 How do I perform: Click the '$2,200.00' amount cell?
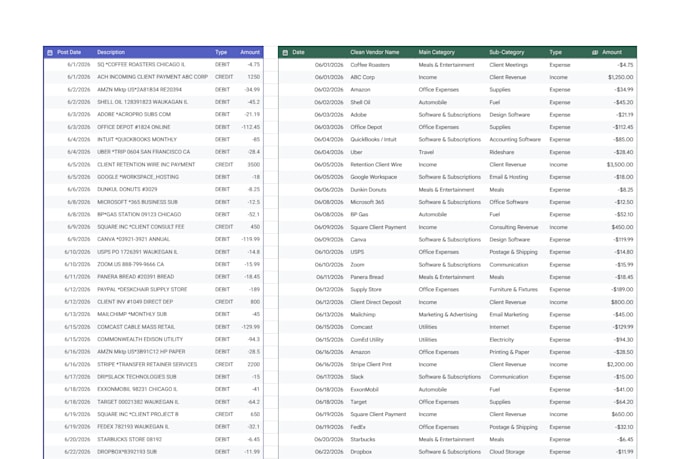pyautogui.click(x=620, y=364)
